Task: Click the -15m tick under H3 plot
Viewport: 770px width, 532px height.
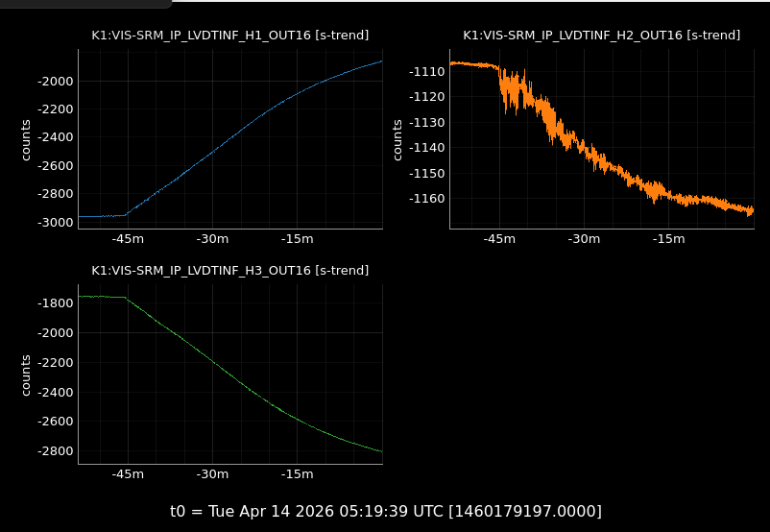Action: [x=297, y=474]
